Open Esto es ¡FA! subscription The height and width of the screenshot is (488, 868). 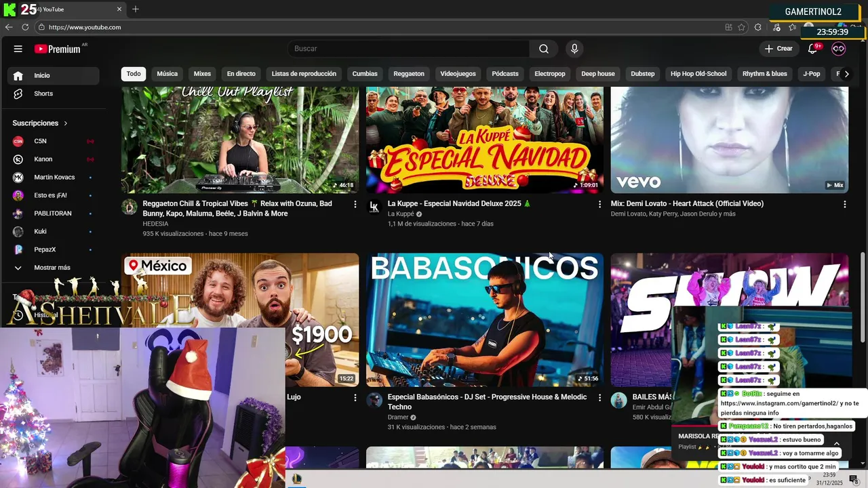[x=53, y=195]
